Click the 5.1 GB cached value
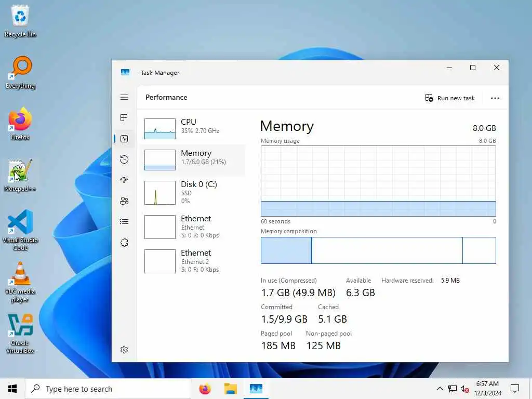532x399 pixels. click(x=332, y=319)
